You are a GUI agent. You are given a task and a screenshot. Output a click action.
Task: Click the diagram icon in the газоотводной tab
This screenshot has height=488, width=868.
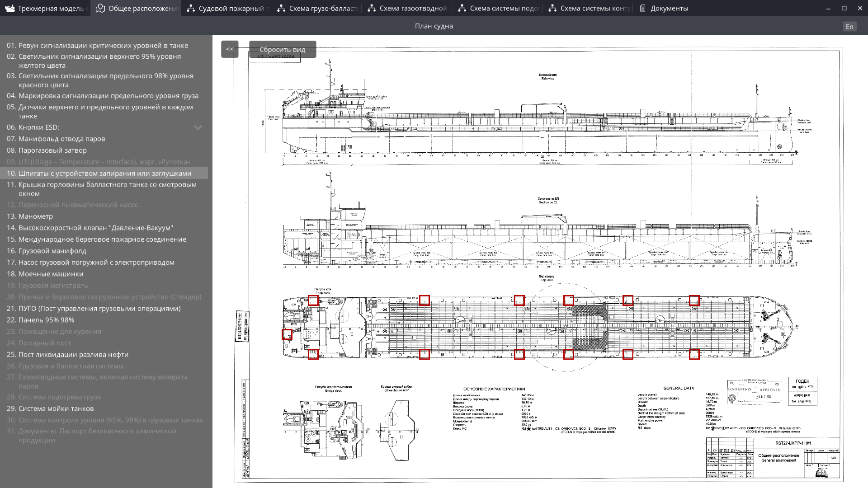372,8
